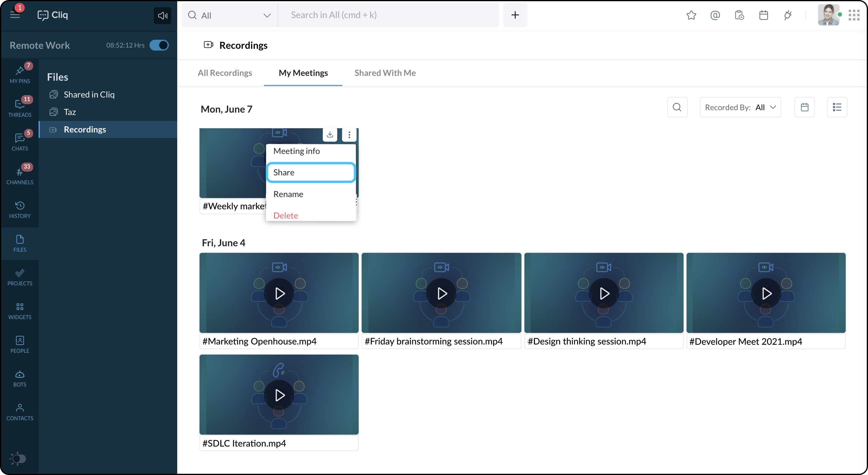
Task: Toggle the Remote Work check-in switch
Action: click(x=159, y=45)
